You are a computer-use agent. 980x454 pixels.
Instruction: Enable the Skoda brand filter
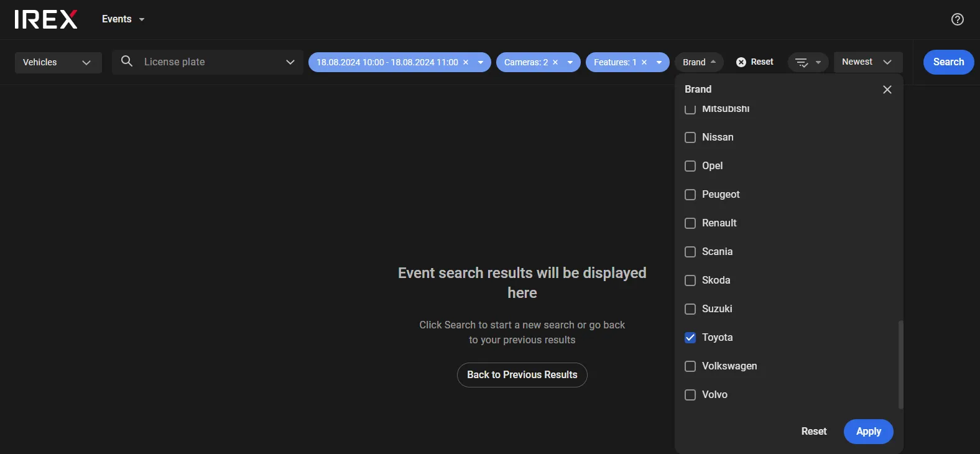coord(690,280)
